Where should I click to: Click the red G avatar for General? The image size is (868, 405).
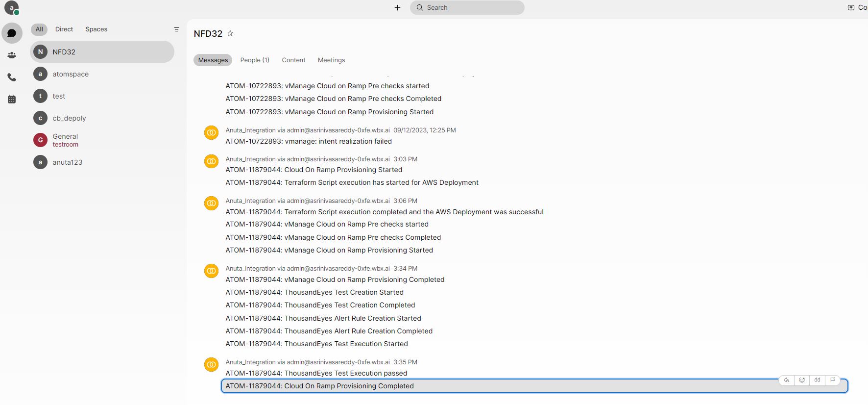(40, 140)
